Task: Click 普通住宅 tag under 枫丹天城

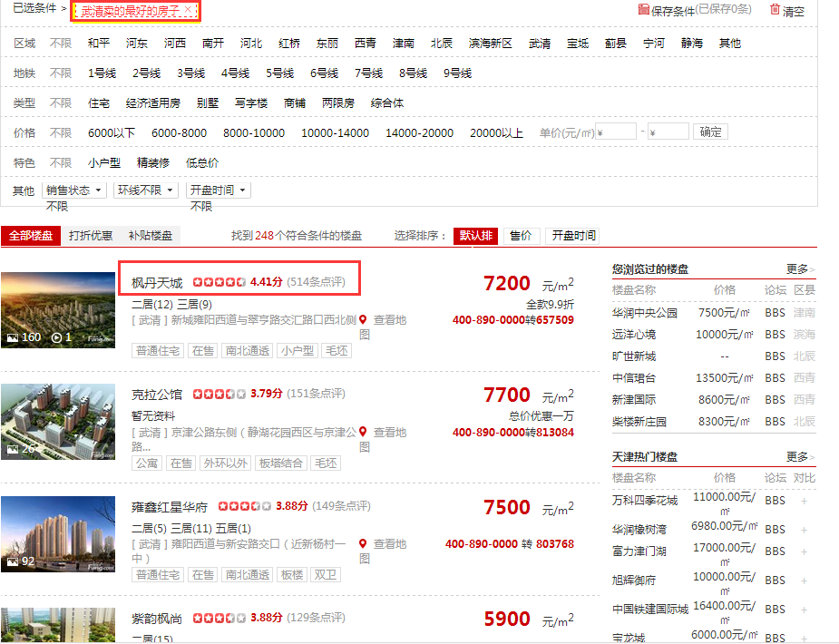Action: click(x=158, y=351)
